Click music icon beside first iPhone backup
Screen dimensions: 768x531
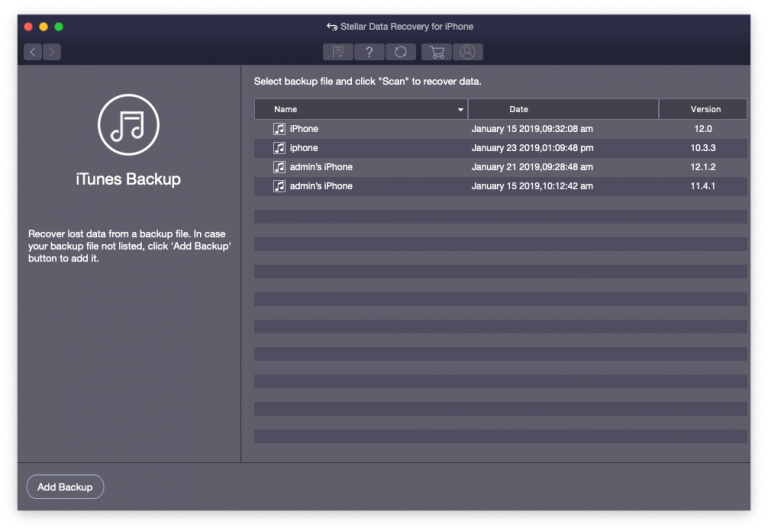coord(279,129)
